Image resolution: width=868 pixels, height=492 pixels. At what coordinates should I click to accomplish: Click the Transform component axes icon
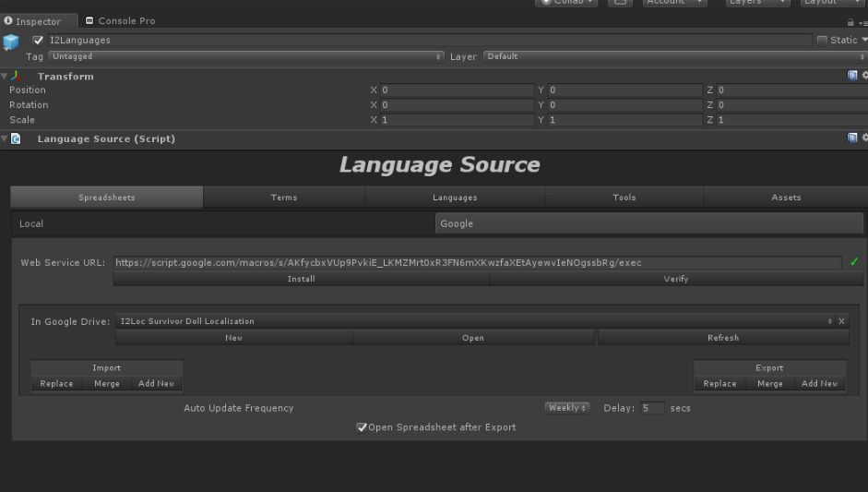pos(17,77)
